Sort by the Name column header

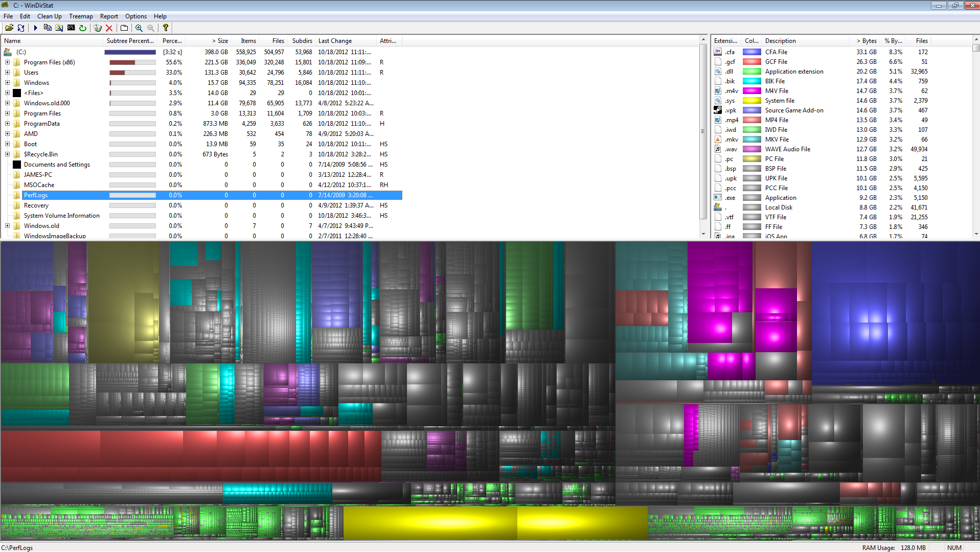[x=53, y=41]
